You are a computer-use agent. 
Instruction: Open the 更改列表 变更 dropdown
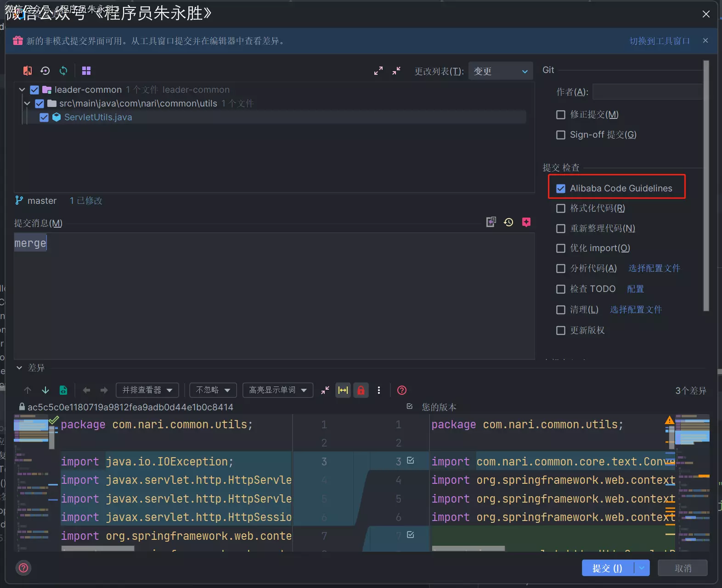click(x=501, y=71)
